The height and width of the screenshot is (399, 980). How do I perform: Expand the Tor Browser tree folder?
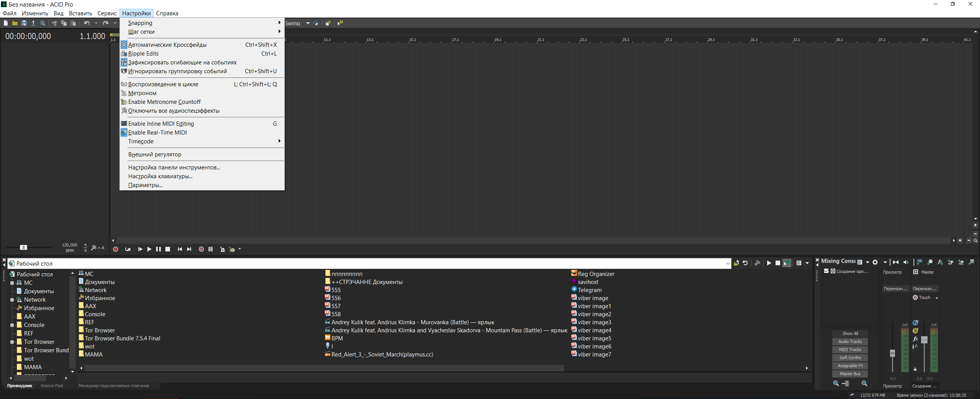pos(12,342)
